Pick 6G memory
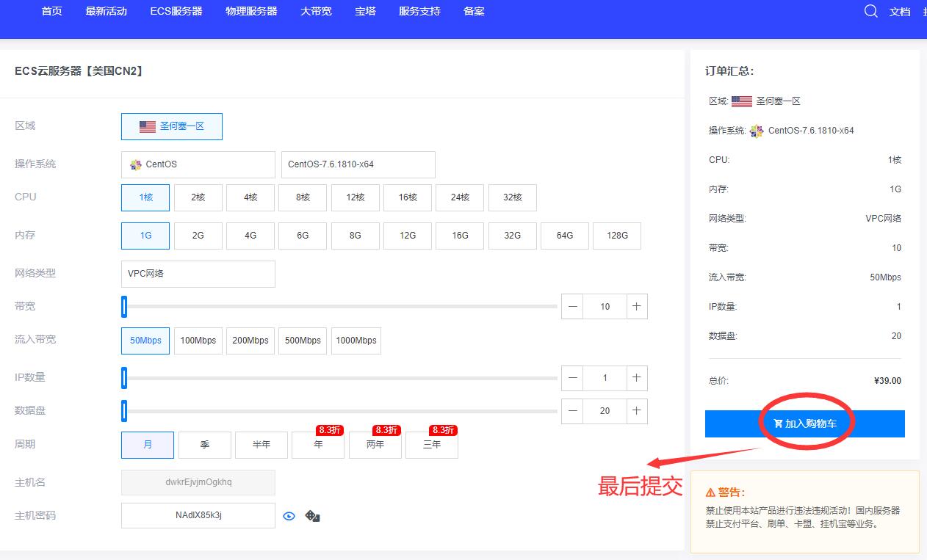927x560 pixels. (x=303, y=236)
